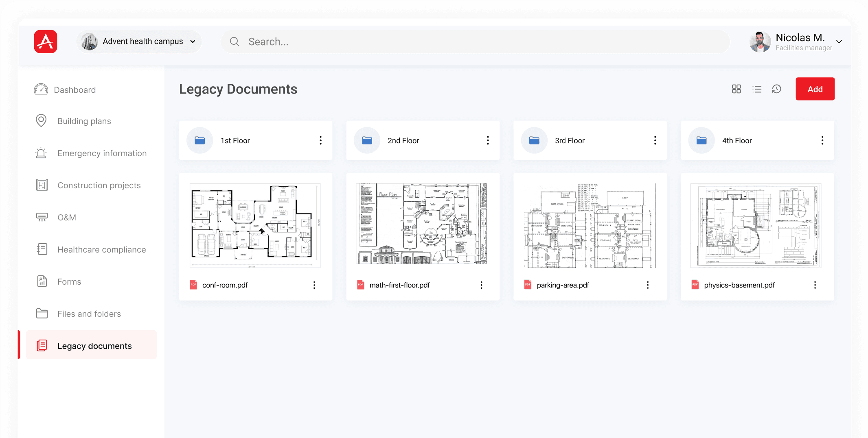The width and height of the screenshot is (868, 438).
Task: Click the Building plans pin icon
Action: click(41, 120)
